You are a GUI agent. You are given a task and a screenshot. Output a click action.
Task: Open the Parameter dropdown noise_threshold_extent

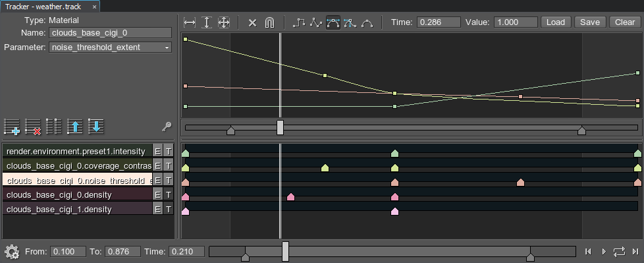point(110,47)
